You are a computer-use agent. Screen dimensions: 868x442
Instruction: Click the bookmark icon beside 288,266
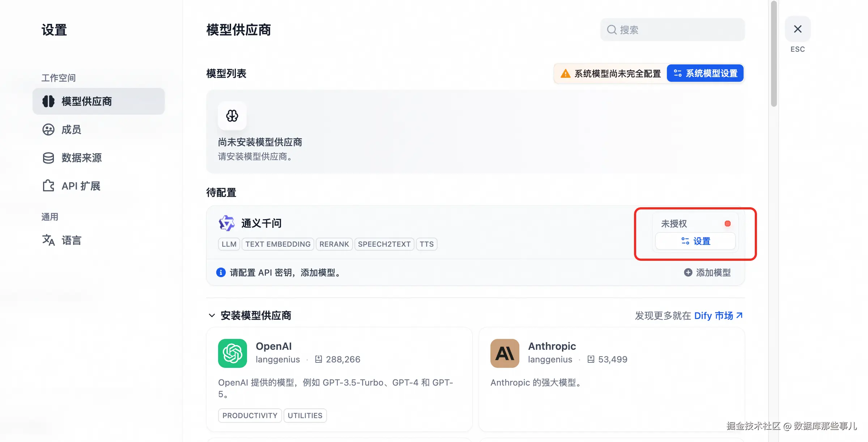[318, 359]
